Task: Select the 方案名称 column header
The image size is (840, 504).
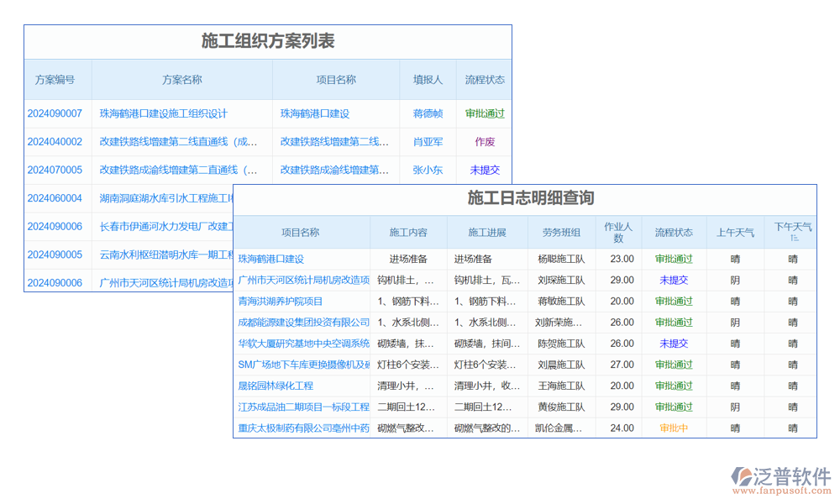Action: click(182, 80)
